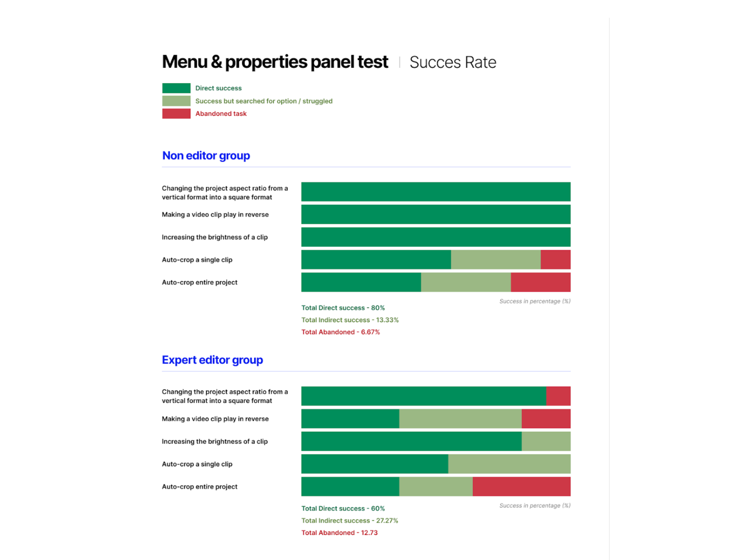
Task: Select the "Total Indirect success - 27.27%" text
Action: pyautogui.click(x=349, y=520)
